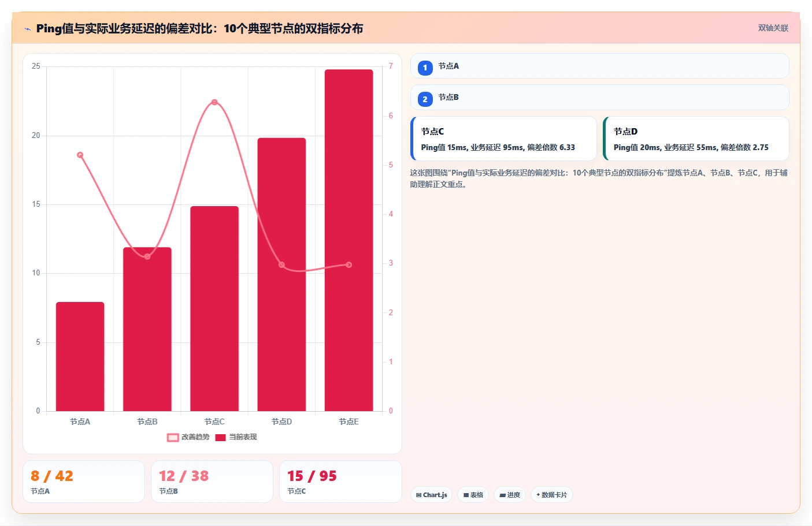Click the 表格 tag
This screenshot has width=812, height=526.
pos(473,495)
